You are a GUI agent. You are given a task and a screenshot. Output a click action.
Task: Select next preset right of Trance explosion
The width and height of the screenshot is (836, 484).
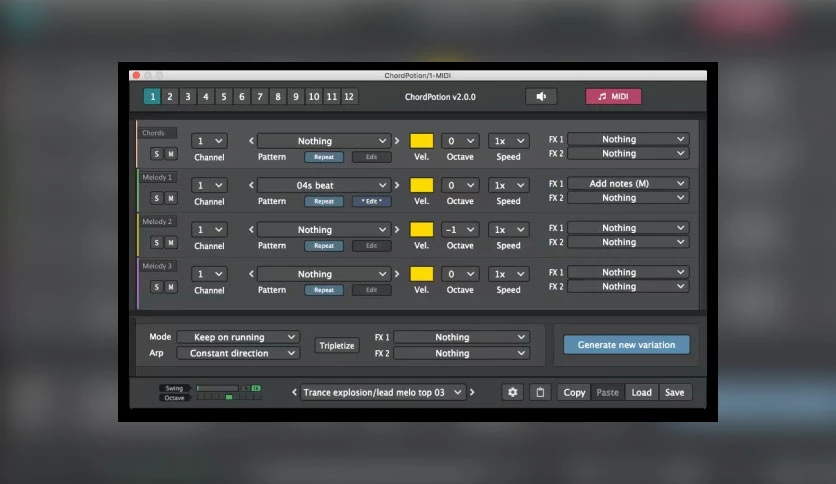[472, 392]
